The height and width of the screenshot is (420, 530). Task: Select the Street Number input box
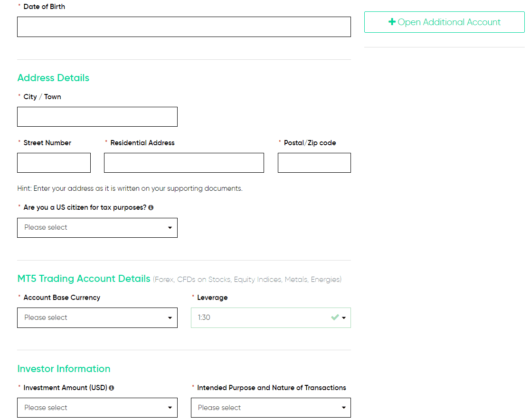[54, 163]
